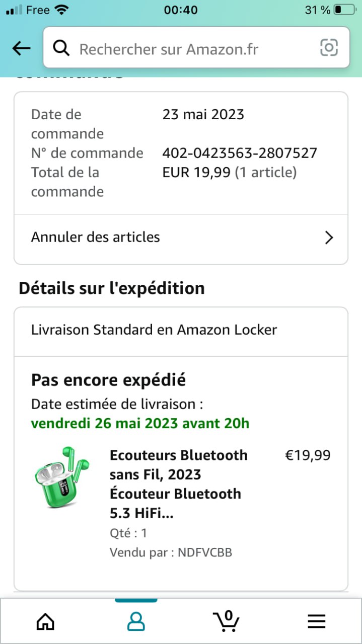Open the hamburger menu
The image size is (362, 644).
coord(316,622)
